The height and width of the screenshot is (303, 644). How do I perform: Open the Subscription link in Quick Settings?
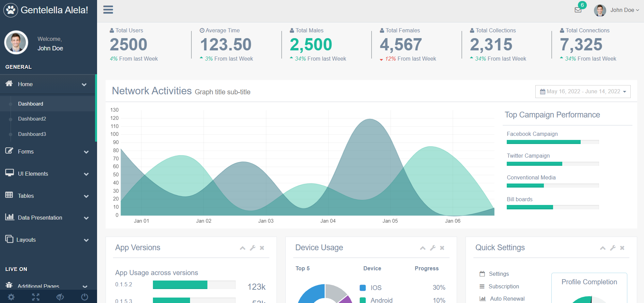(504, 287)
